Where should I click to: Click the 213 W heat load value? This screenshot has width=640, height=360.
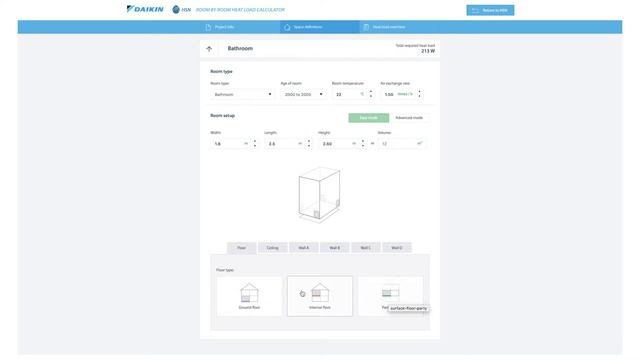pyautogui.click(x=428, y=51)
